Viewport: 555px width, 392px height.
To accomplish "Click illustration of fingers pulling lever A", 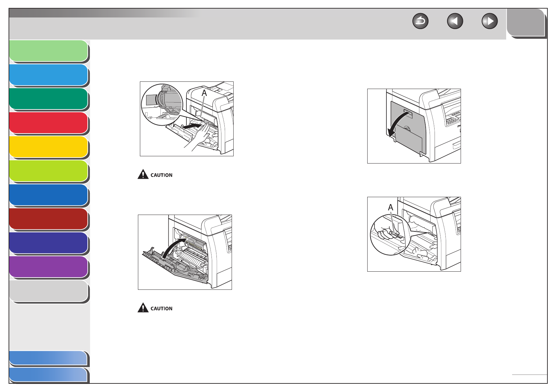I will pos(414,234).
